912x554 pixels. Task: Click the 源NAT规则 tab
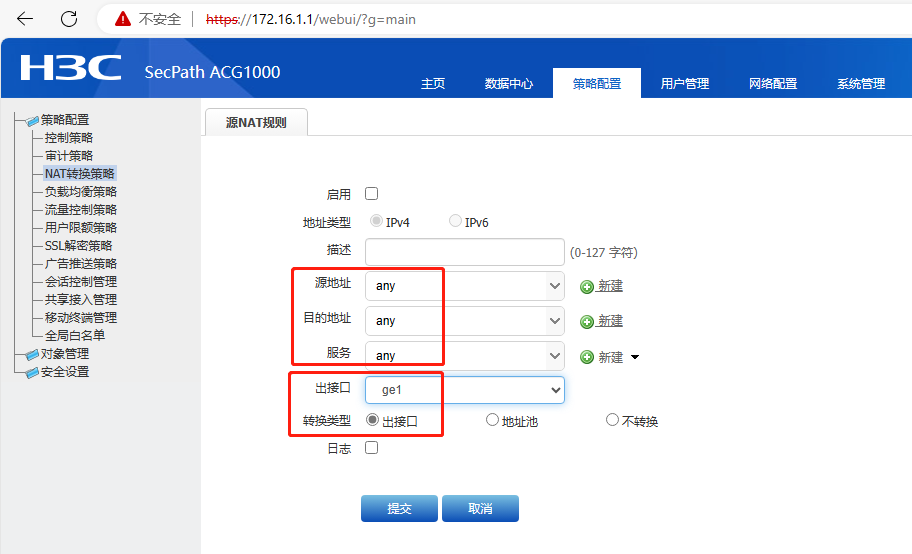(x=256, y=122)
